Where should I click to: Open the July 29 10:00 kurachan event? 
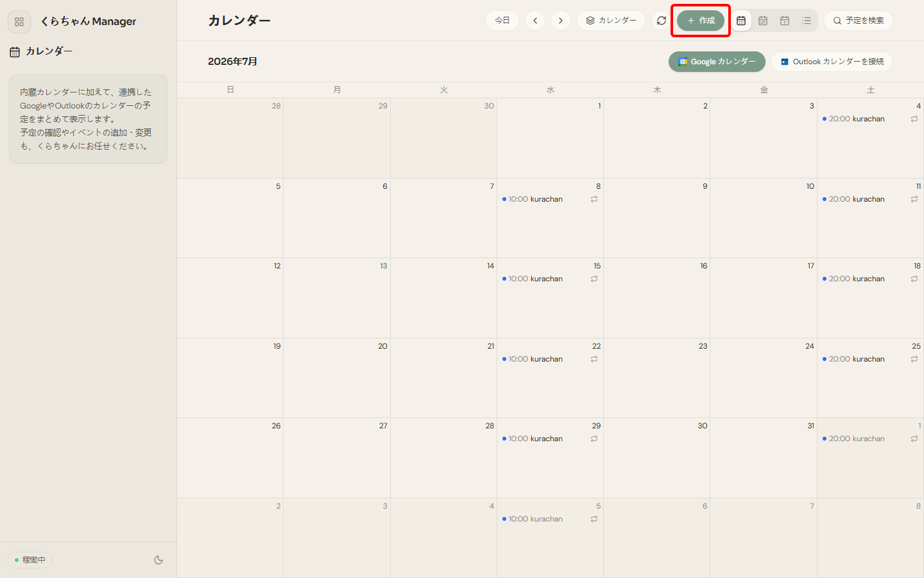550,439
